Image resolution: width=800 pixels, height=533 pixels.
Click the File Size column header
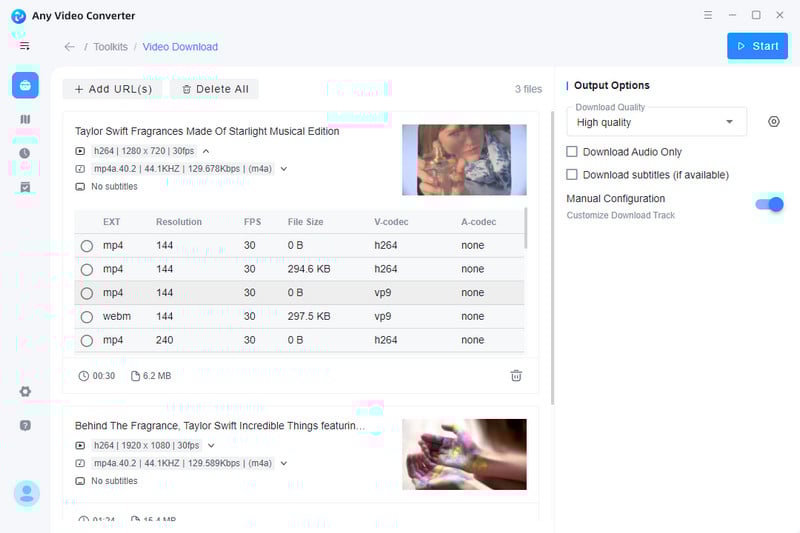click(305, 222)
